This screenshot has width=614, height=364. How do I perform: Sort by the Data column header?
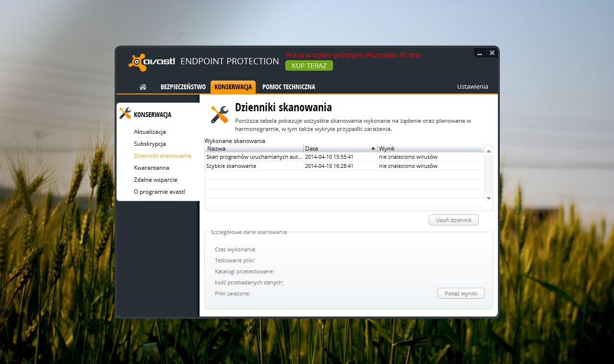(x=340, y=149)
